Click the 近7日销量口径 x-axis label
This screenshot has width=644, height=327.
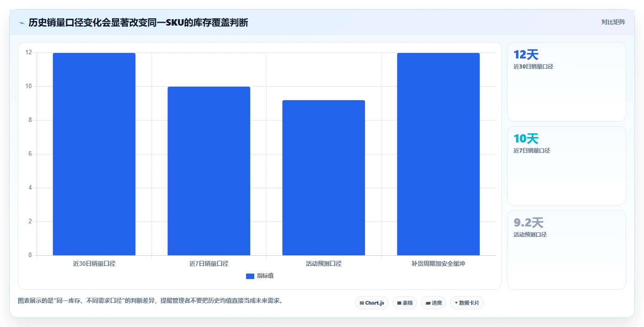(209, 264)
